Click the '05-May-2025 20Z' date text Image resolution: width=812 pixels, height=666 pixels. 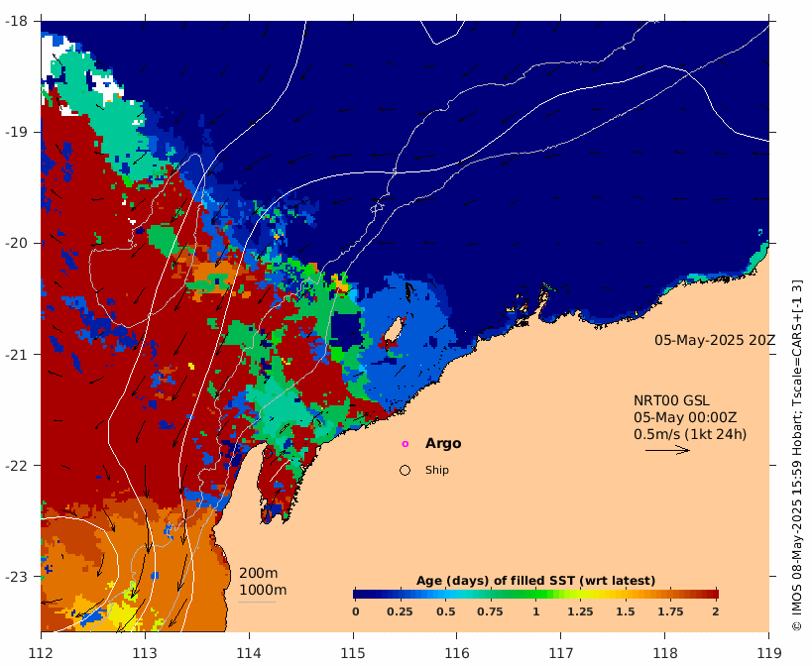(x=715, y=341)
